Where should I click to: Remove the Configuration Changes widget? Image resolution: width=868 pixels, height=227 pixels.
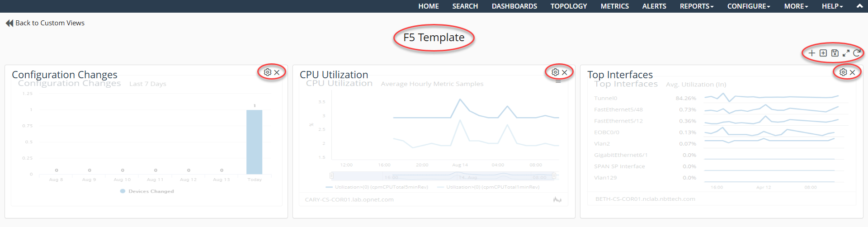coord(277,72)
